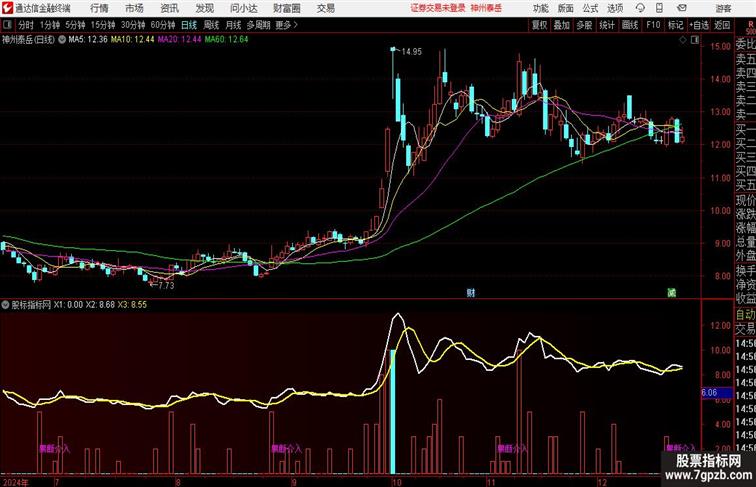Click the 财 marker on the chart bottom
This screenshot has width=756, height=487.
click(471, 293)
